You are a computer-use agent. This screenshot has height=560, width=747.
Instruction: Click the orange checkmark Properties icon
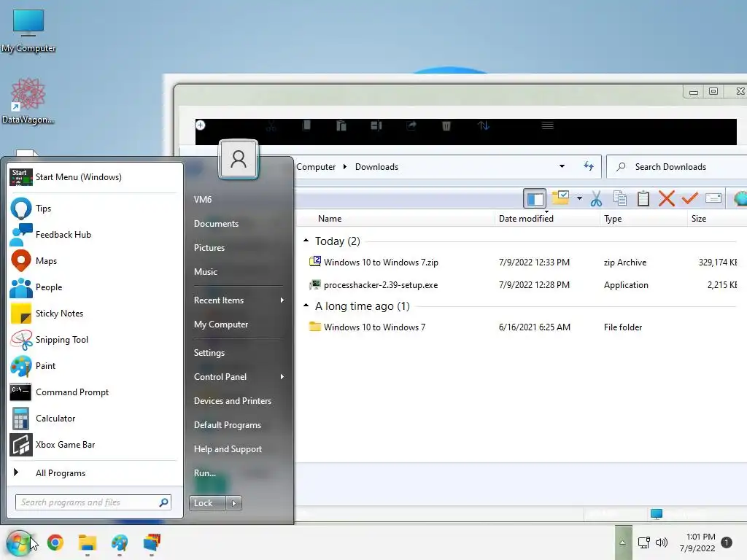689,198
